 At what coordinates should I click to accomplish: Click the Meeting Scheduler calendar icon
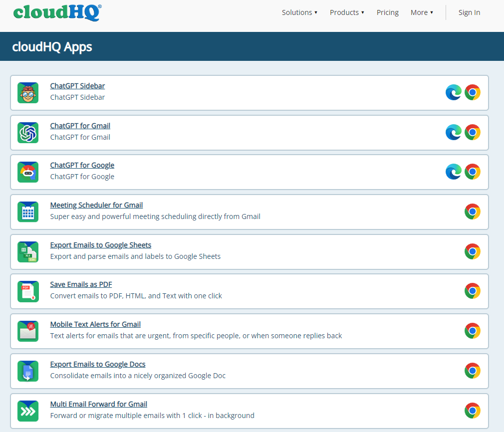(28, 212)
